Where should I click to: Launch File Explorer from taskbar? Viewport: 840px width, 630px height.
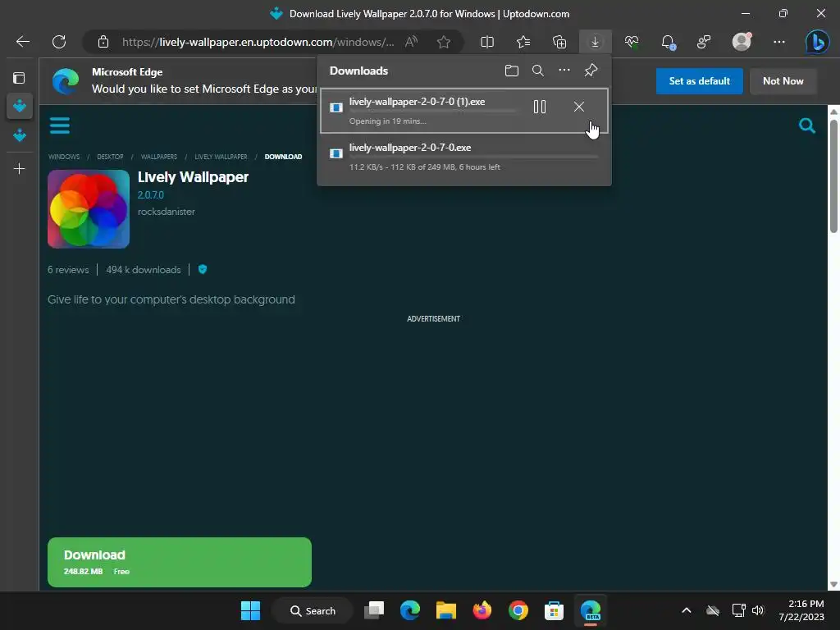click(x=445, y=610)
